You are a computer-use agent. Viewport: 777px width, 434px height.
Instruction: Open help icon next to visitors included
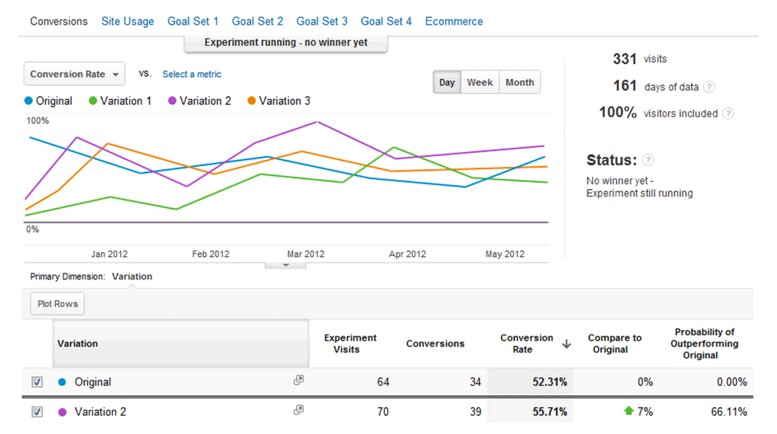coord(728,113)
